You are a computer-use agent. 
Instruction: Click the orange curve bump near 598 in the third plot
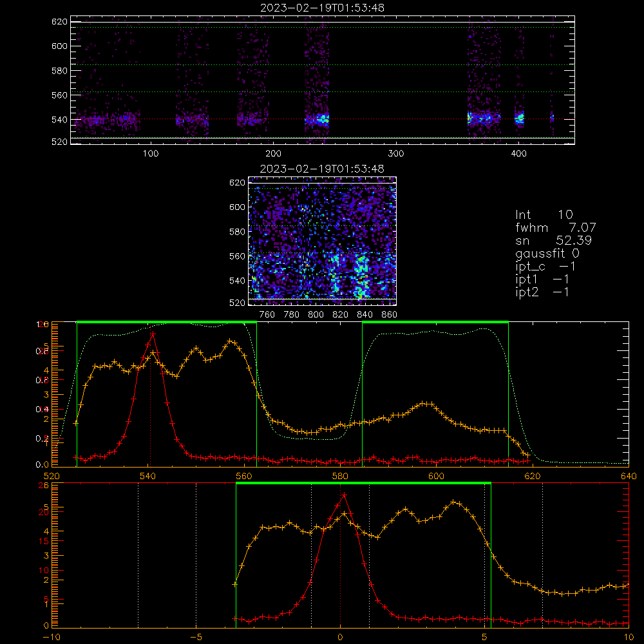[x=427, y=404]
